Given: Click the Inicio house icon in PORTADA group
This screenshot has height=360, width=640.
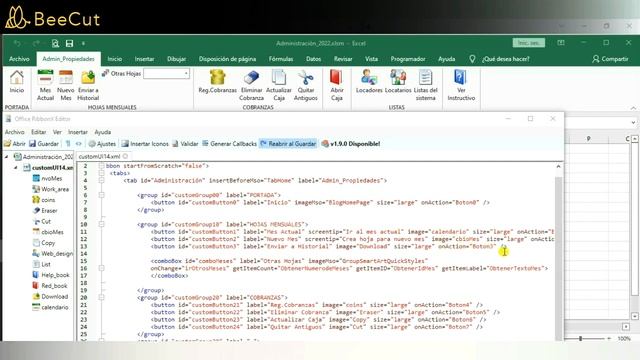Looking at the screenshot, I should (x=17, y=78).
